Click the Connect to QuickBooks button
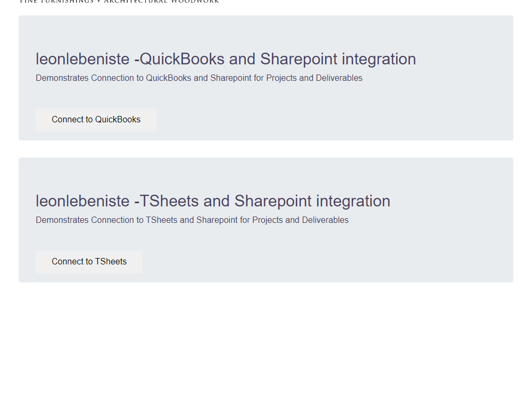532x399 pixels. click(x=96, y=120)
